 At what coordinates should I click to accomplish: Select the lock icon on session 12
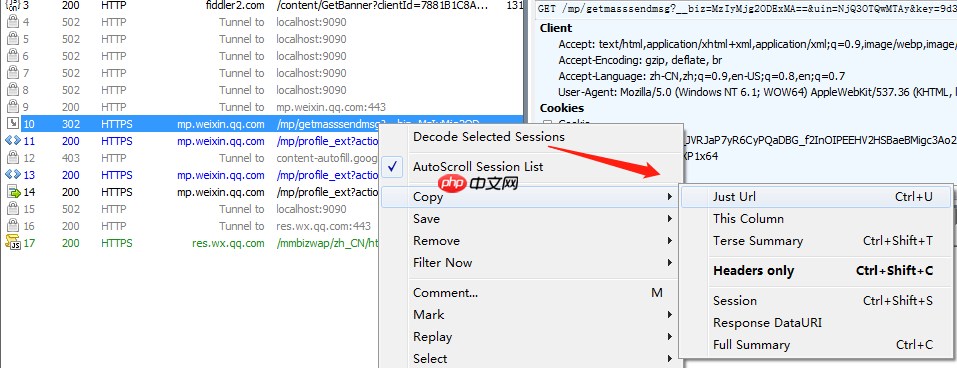pos(12,158)
